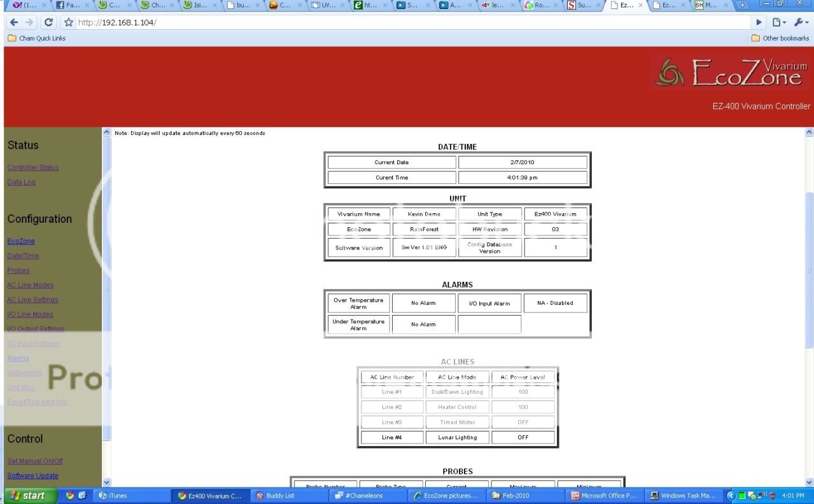Click the EcoZone Vivarium logo

[732, 73]
